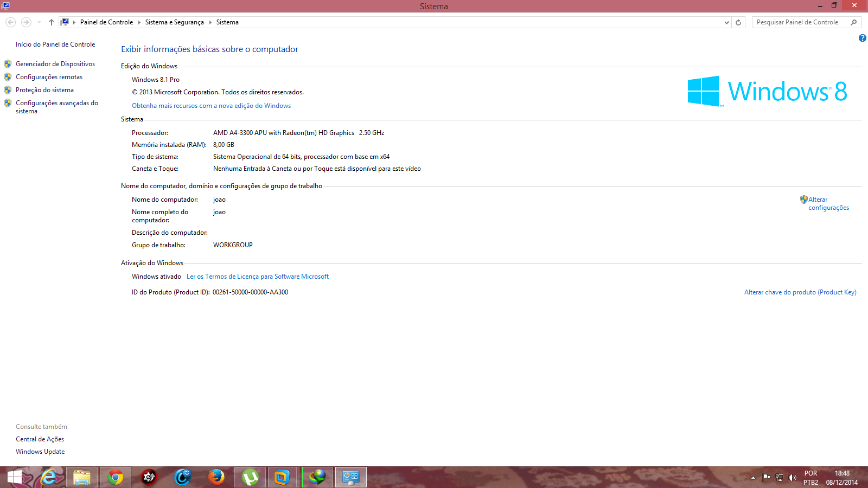Click the blue help question mark icon
This screenshot has width=868, height=488.
click(x=862, y=38)
